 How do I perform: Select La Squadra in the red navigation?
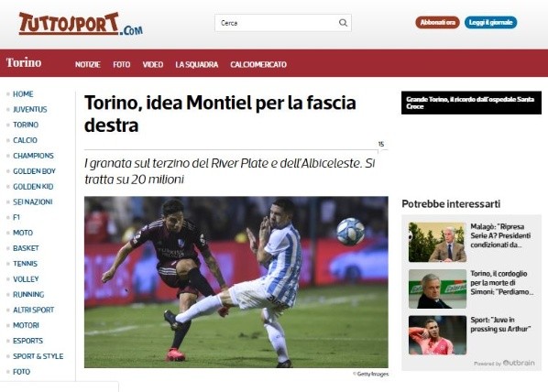(x=197, y=65)
